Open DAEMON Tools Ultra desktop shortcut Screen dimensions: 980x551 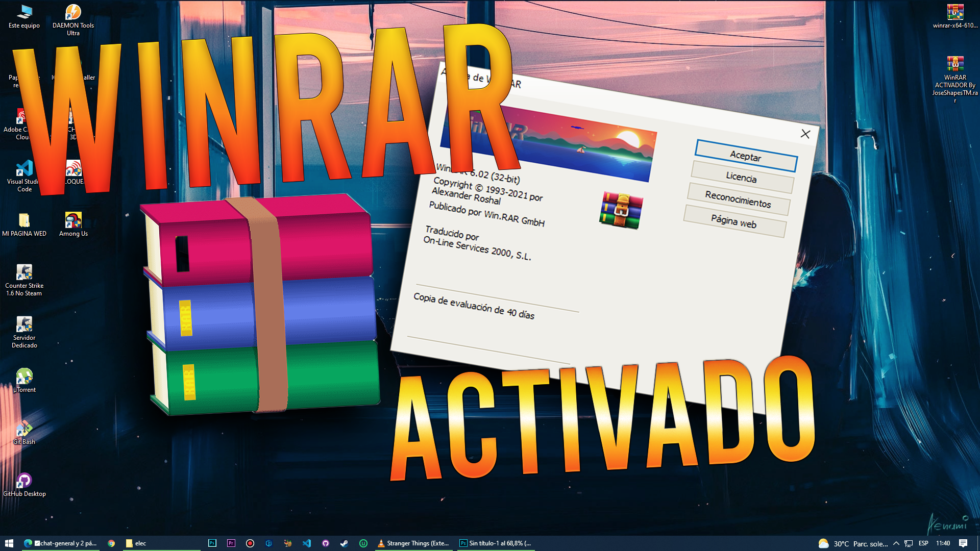[x=73, y=12]
